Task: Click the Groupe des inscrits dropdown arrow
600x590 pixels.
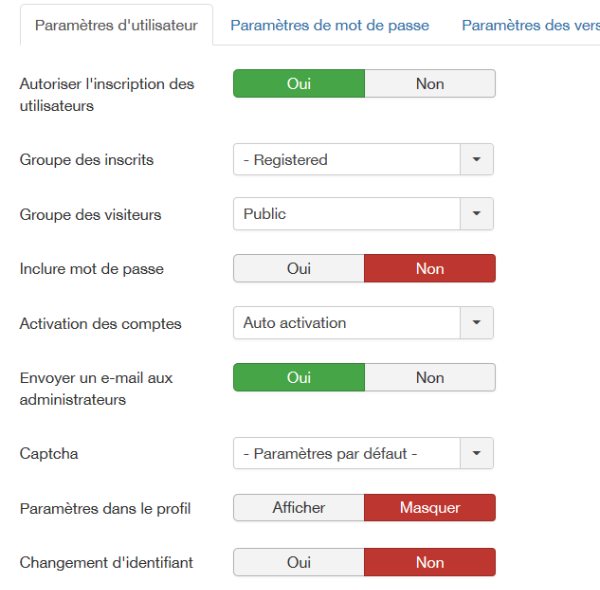Action: click(x=476, y=160)
